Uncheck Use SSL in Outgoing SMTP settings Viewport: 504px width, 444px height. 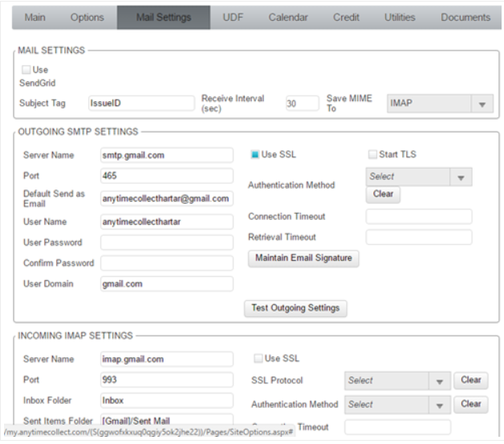tap(255, 154)
